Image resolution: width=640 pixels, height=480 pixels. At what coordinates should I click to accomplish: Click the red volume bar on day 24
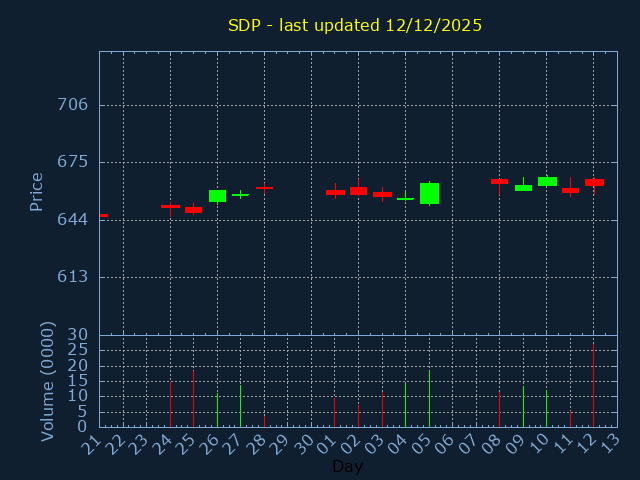coord(170,404)
